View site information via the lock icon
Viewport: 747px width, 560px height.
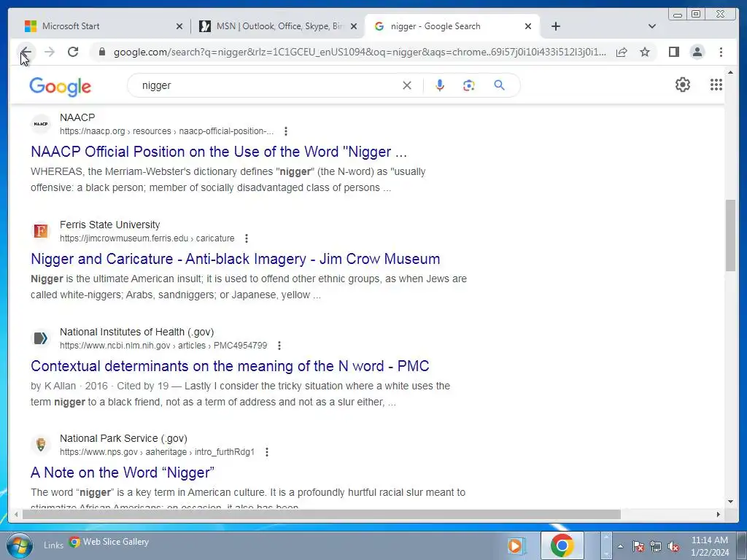click(101, 52)
